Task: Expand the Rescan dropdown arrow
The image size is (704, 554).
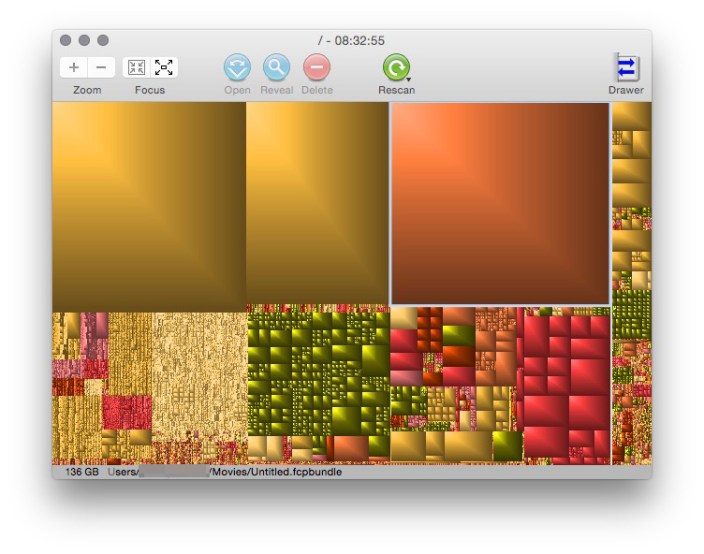Action: 409,78
